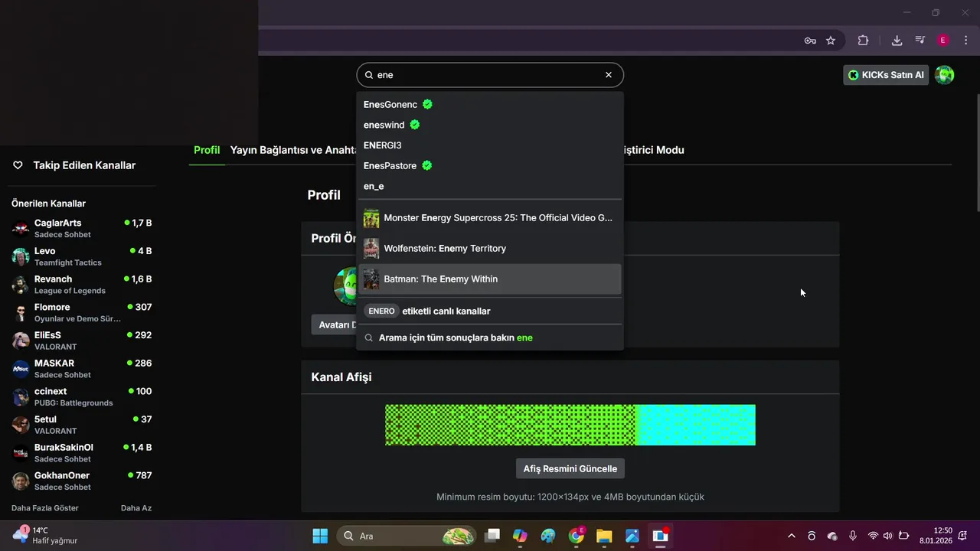Collapse list with Daha Az
980x551 pixels.
136,508
